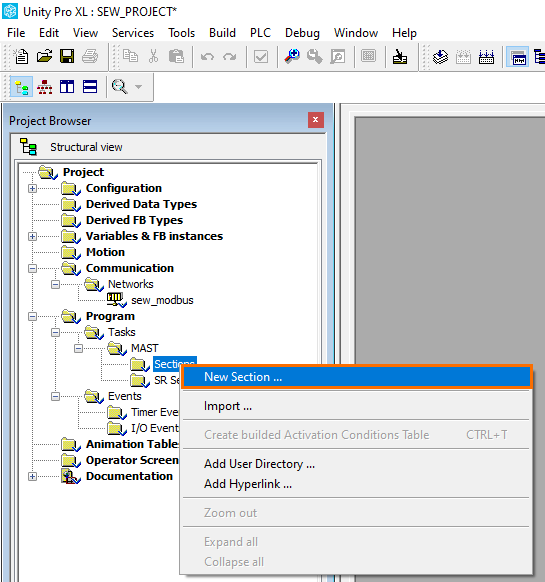Viewport: 545px width, 582px height.
Task: Click the sew_modbus network icon
Action: point(116,300)
